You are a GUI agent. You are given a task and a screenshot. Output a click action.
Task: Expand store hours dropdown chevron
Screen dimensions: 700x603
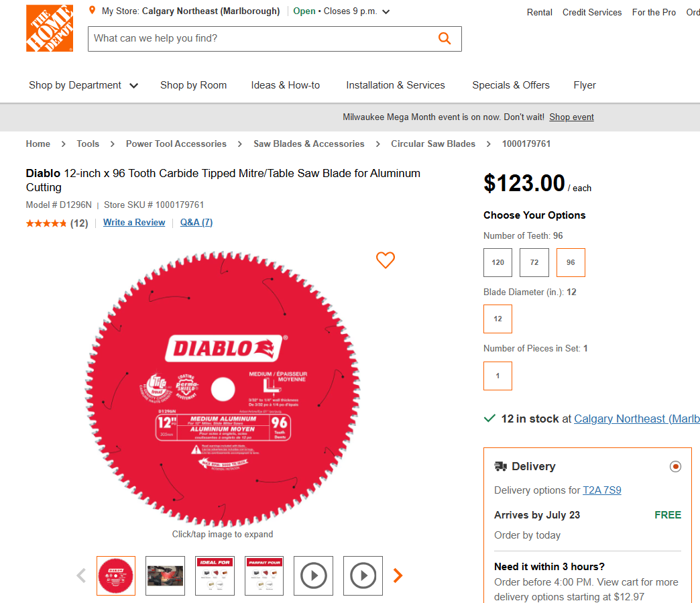click(x=386, y=11)
